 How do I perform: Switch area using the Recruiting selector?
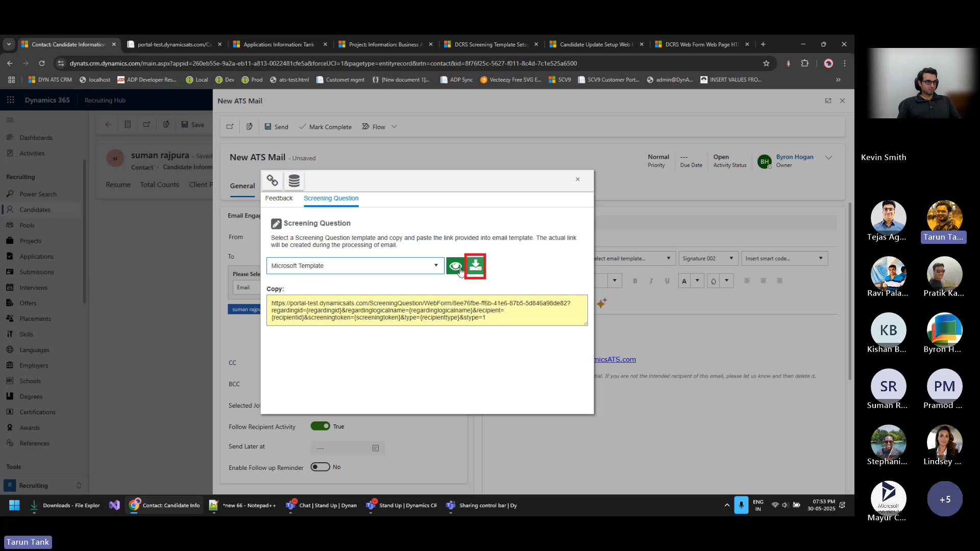[x=44, y=485]
